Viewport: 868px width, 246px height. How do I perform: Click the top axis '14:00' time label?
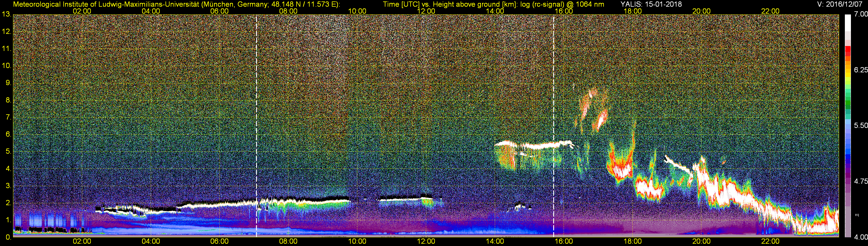(495, 11)
